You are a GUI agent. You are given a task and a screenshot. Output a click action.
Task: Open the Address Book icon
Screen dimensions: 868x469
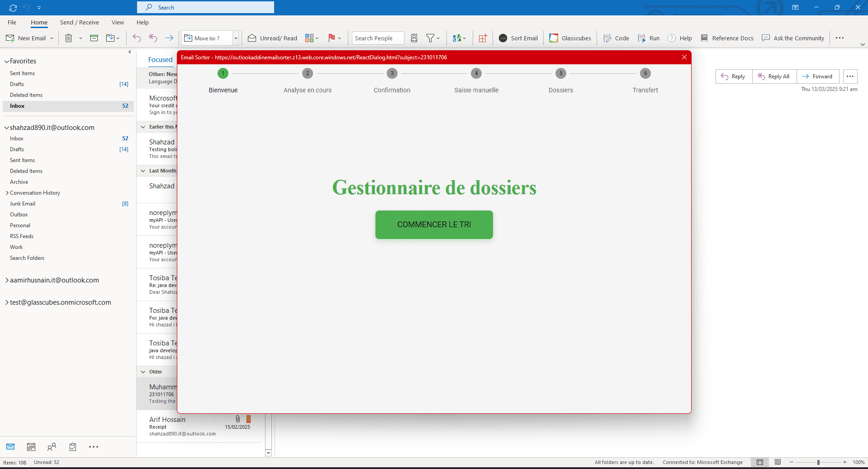click(414, 38)
